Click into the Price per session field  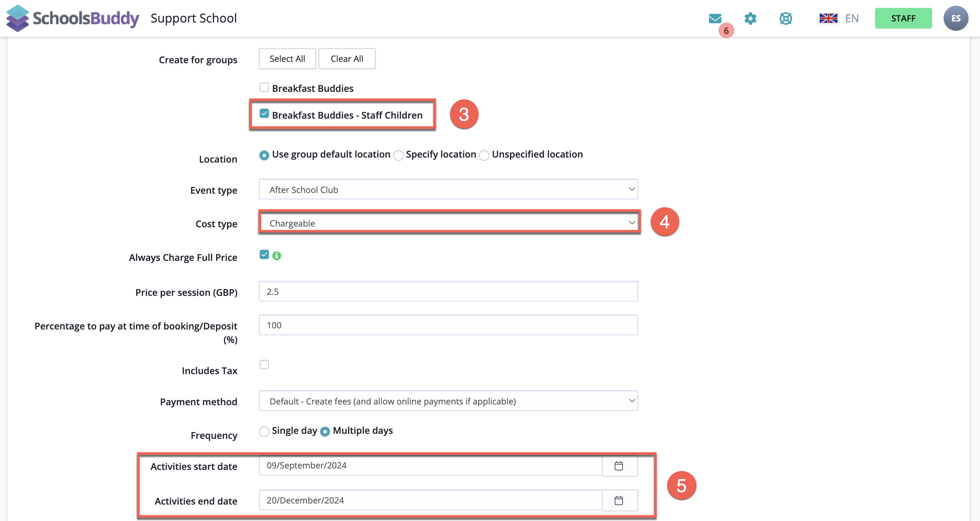pyautogui.click(x=448, y=292)
